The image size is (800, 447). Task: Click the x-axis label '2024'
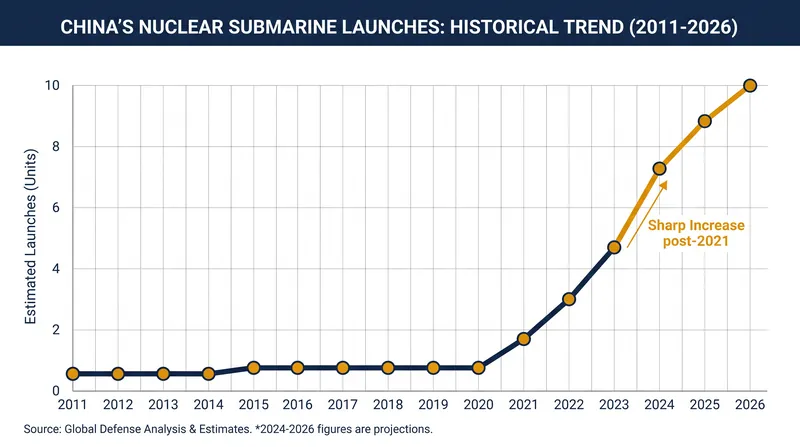coord(659,405)
